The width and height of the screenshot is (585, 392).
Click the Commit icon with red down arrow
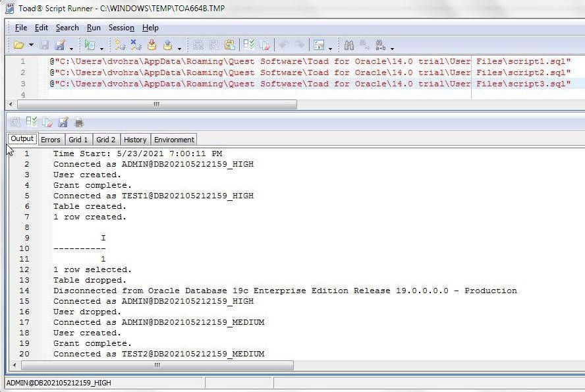pos(152,45)
